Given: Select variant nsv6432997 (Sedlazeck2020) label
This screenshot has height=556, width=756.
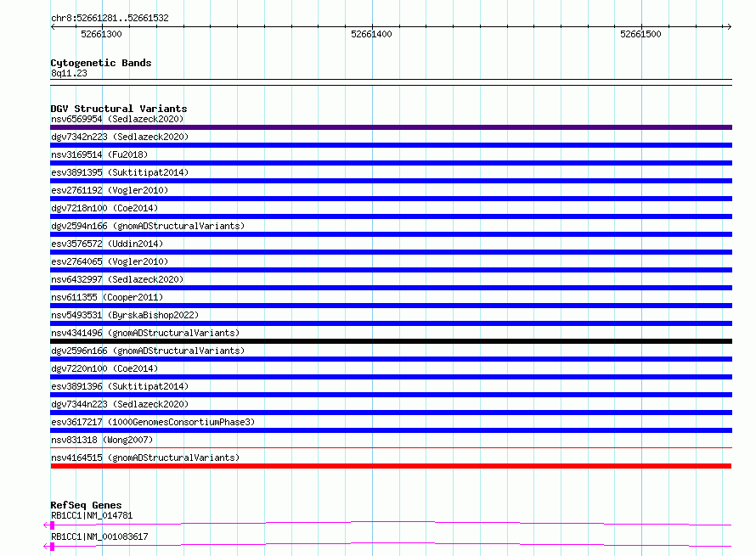Looking at the screenshot, I should point(117,279).
